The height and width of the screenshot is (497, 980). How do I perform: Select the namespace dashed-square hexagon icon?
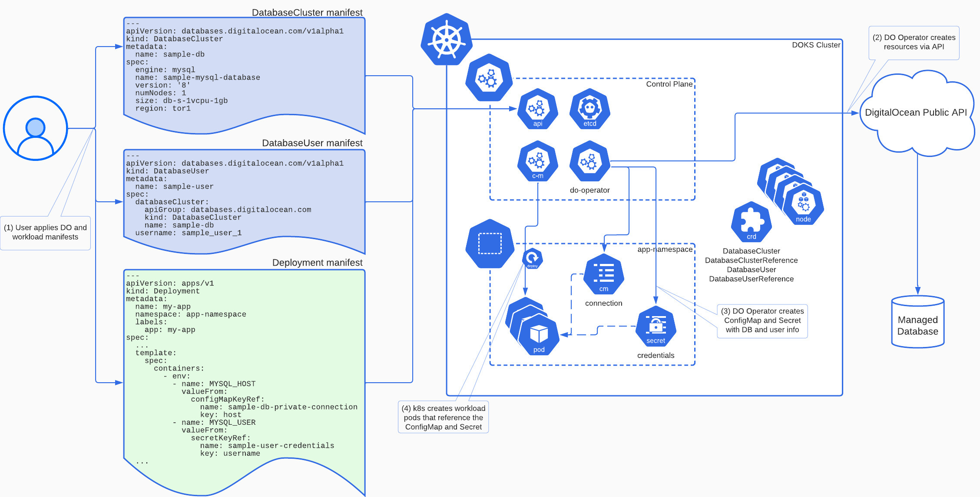coord(490,243)
